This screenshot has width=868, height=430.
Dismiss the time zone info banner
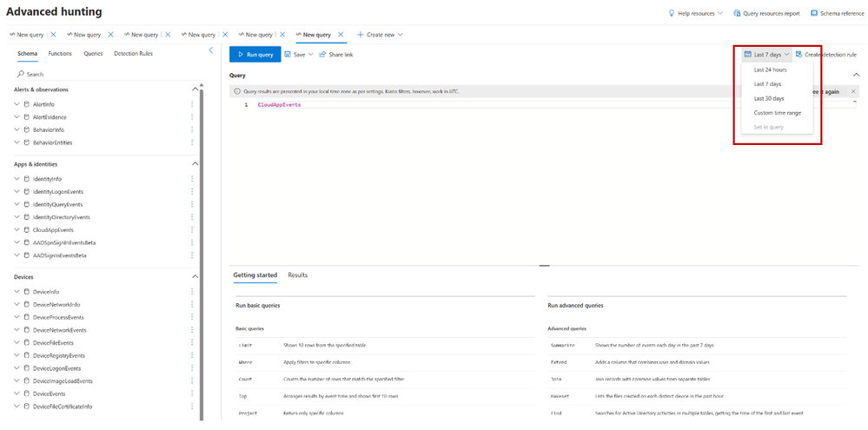point(853,91)
